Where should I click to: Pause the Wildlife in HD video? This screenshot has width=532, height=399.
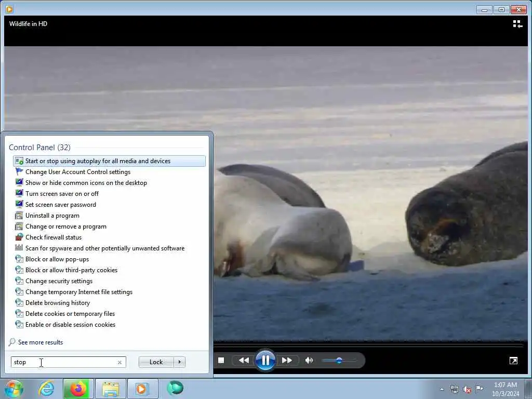[265, 361]
